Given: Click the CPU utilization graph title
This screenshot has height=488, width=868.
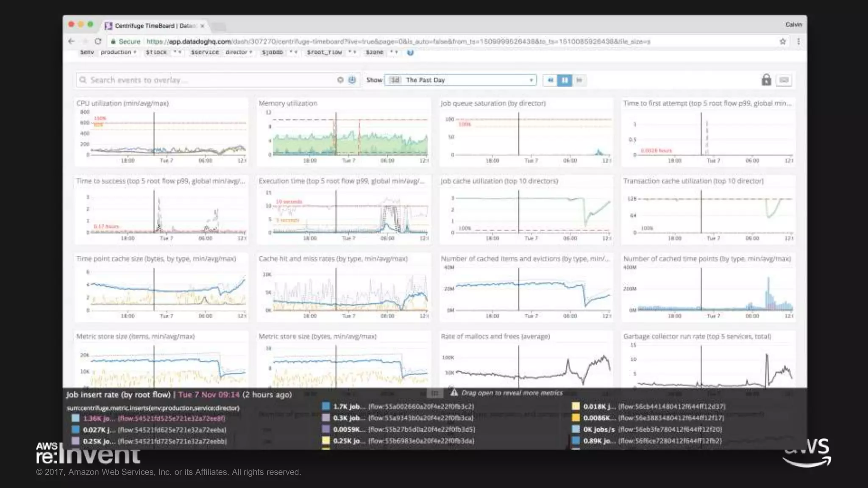Looking at the screenshot, I should [x=122, y=103].
